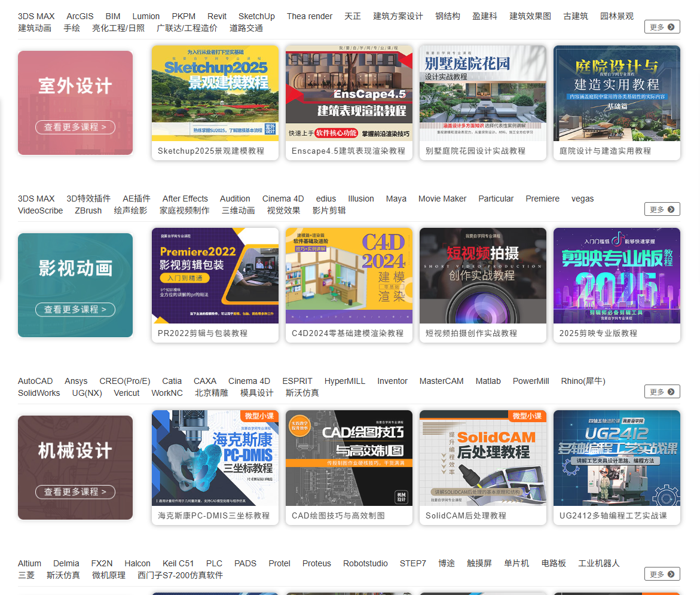Click 查看更多课程 in the 影视动画 banner
700x595 pixels.
click(x=75, y=310)
